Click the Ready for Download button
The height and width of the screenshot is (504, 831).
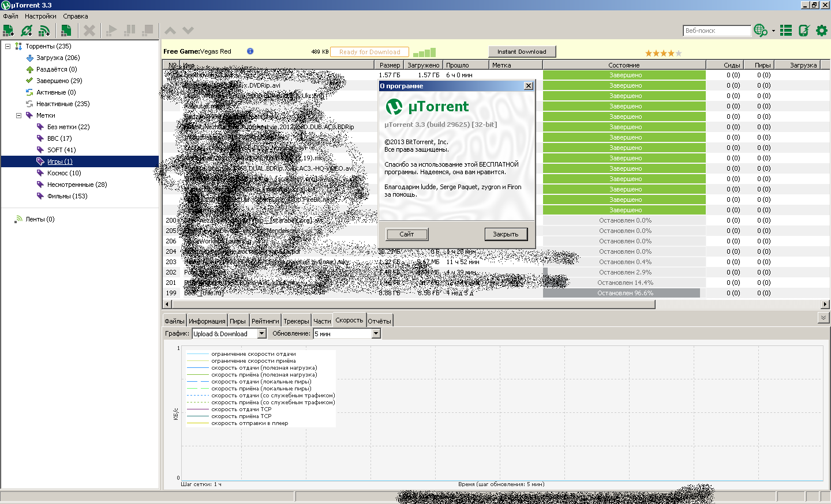click(x=369, y=52)
